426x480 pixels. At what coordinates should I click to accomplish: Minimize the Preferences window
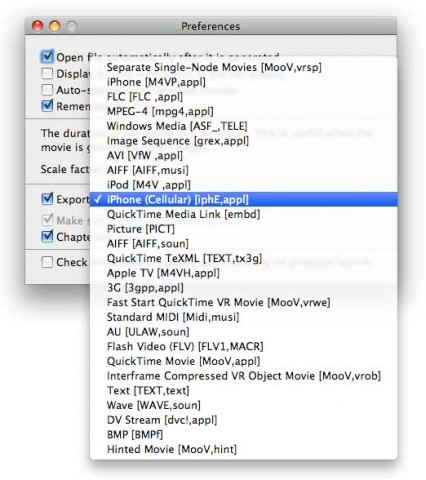click(x=55, y=26)
